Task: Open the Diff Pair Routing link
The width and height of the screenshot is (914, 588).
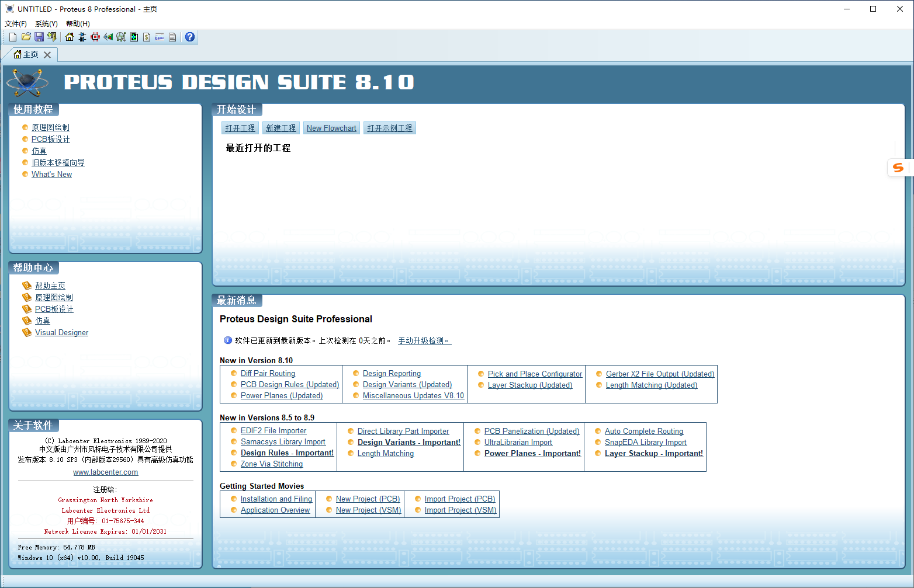Action: click(x=268, y=373)
